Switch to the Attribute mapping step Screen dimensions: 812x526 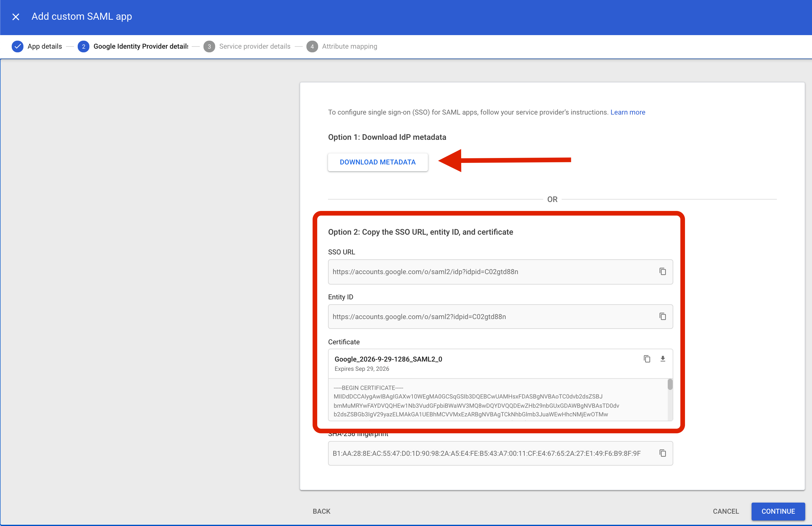pyautogui.click(x=349, y=47)
